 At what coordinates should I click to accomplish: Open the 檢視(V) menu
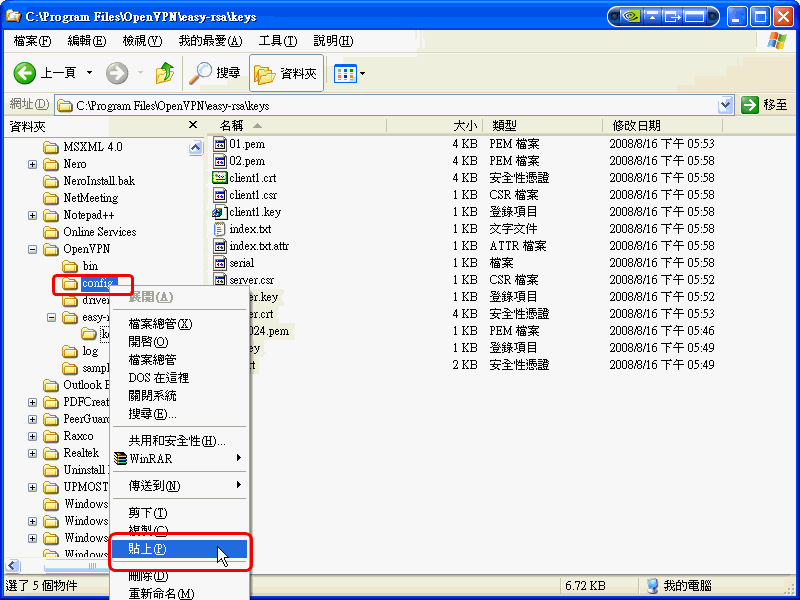pos(142,41)
